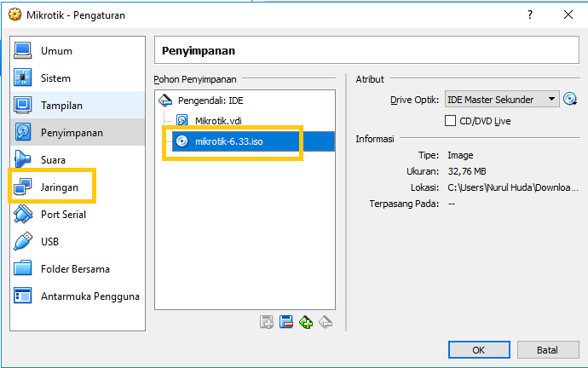Select the Mikrotik.vdi hard disk entry
The width and height of the screenshot is (588, 368).
click(218, 121)
